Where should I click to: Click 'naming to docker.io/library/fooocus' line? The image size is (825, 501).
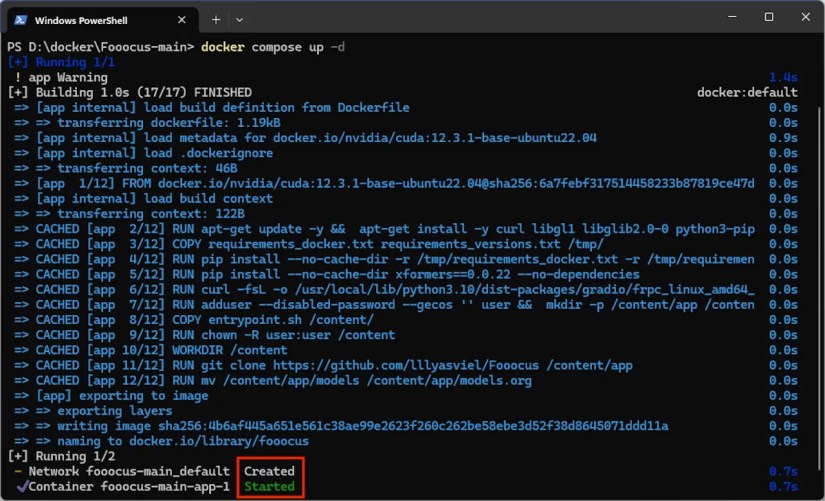tap(162, 441)
